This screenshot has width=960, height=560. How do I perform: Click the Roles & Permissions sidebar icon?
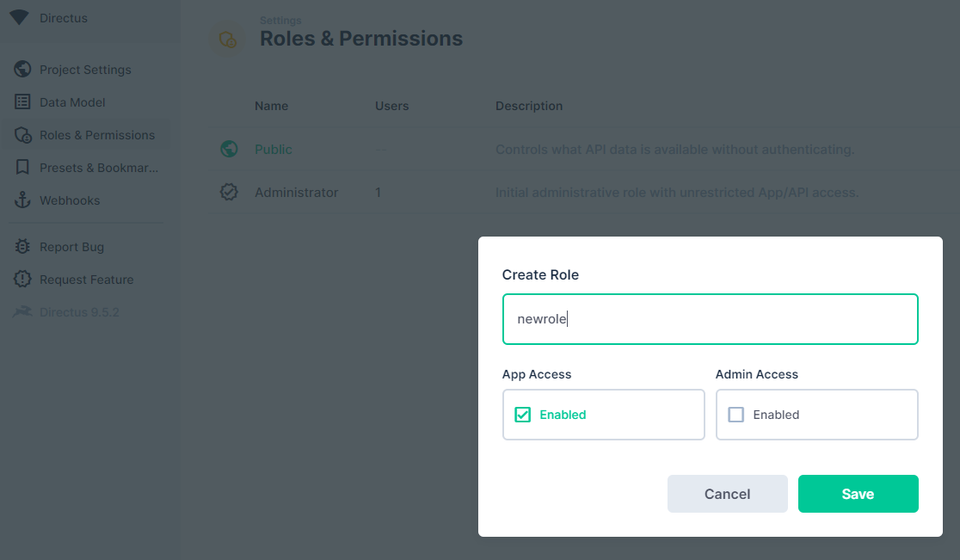pyautogui.click(x=22, y=134)
